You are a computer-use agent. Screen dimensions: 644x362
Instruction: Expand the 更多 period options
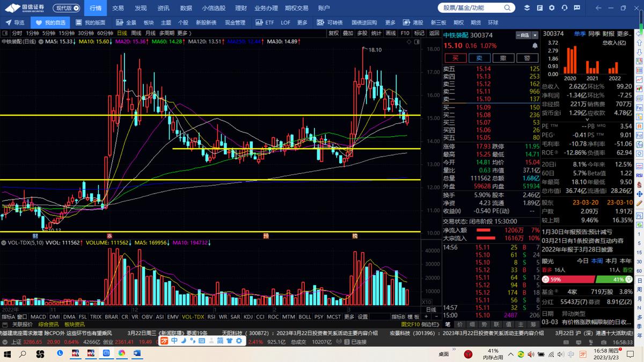coord(184,33)
